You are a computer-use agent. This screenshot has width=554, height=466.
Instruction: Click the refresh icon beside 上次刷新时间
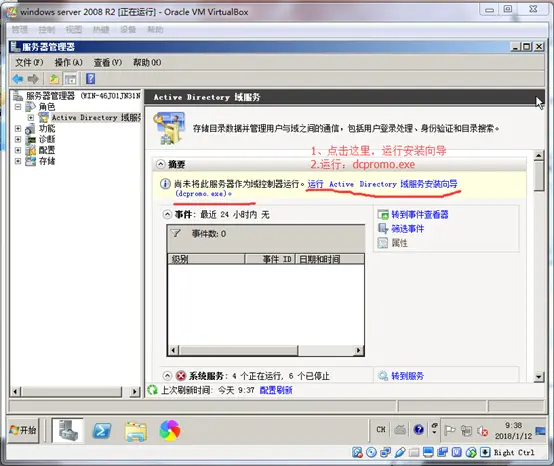point(152,390)
